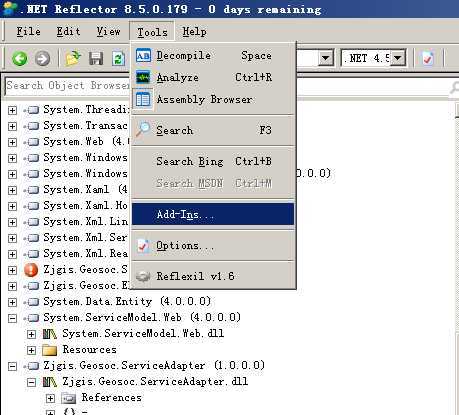Choose Search F3 menu entry
Screen dimensions: 459x415
click(x=213, y=130)
